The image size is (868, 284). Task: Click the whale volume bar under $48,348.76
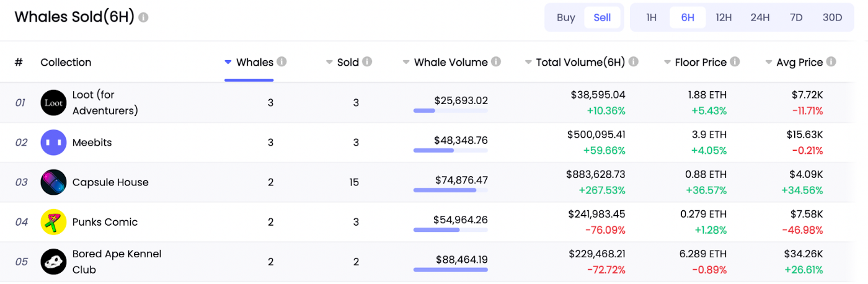click(450, 150)
